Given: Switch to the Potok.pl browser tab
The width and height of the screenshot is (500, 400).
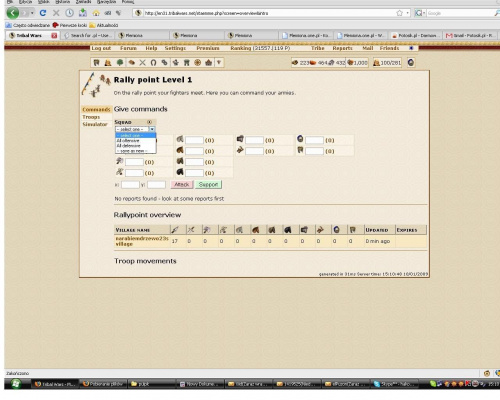Looking at the screenshot, I should tap(415, 35).
